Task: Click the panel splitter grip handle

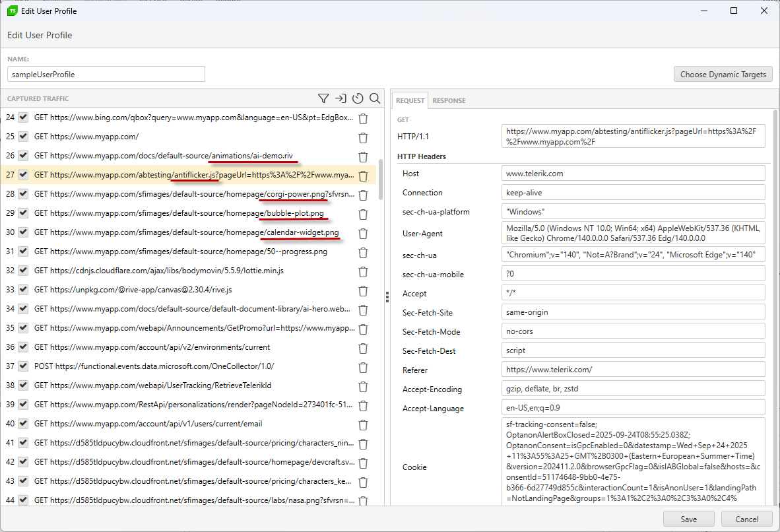Action: pos(387,297)
